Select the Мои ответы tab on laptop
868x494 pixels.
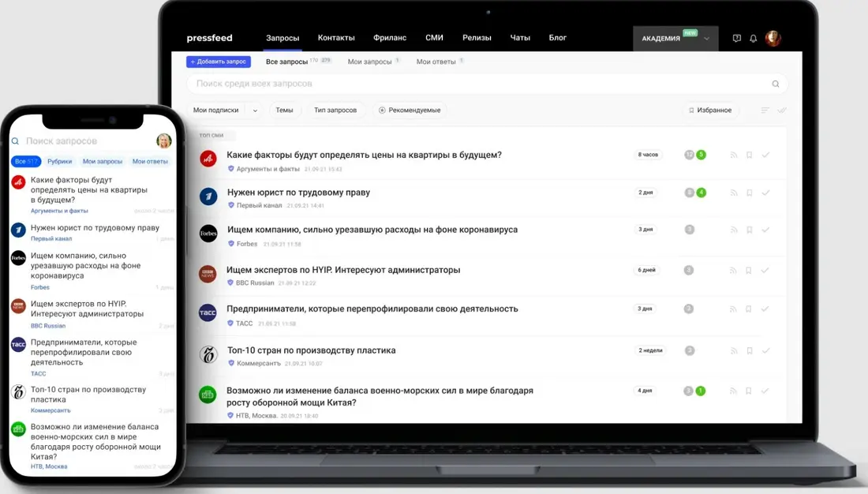click(436, 62)
